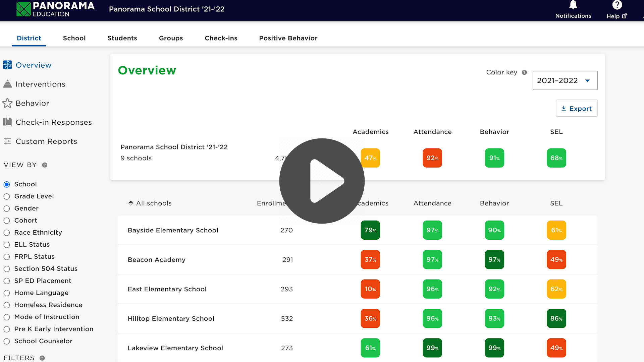This screenshot has width=644, height=362.
Task: Click Bayside's Academics 79% swatch
Action: (x=370, y=230)
